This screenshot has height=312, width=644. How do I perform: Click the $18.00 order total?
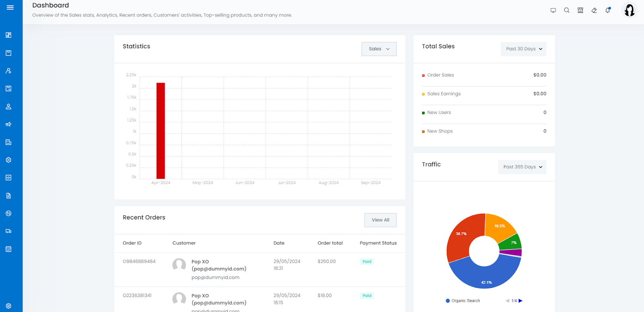324,295
